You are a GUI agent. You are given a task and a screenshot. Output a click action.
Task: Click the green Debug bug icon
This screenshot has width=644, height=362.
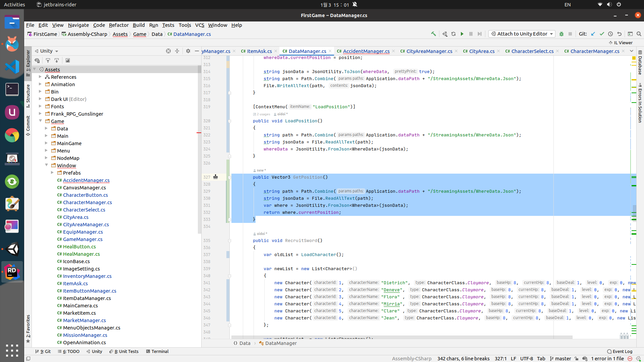pyautogui.click(x=561, y=34)
